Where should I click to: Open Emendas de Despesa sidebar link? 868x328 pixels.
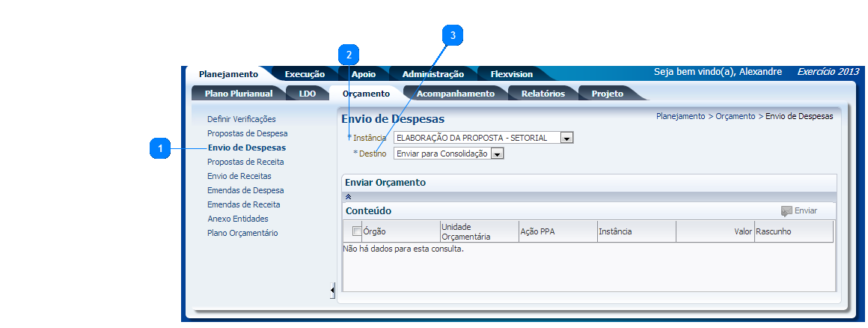245,190
